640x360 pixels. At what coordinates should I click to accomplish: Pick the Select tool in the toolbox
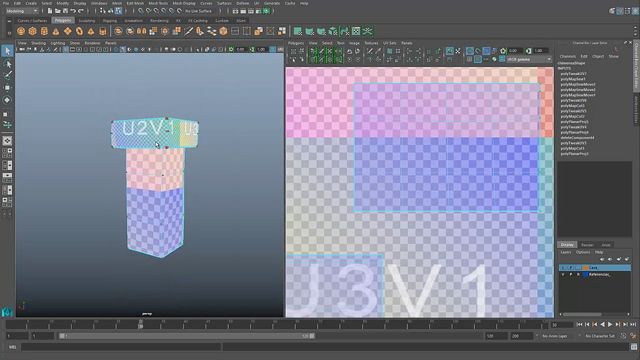(7, 51)
